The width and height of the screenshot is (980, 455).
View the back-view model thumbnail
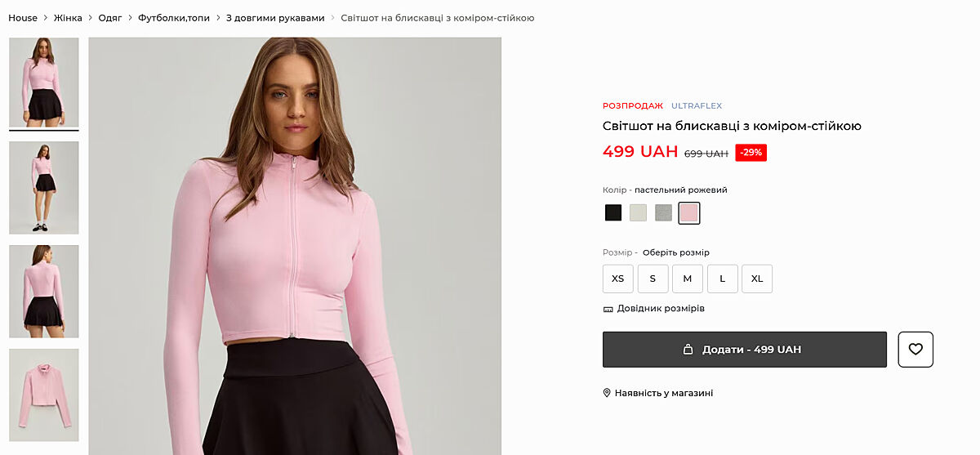[x=44, y=292]
